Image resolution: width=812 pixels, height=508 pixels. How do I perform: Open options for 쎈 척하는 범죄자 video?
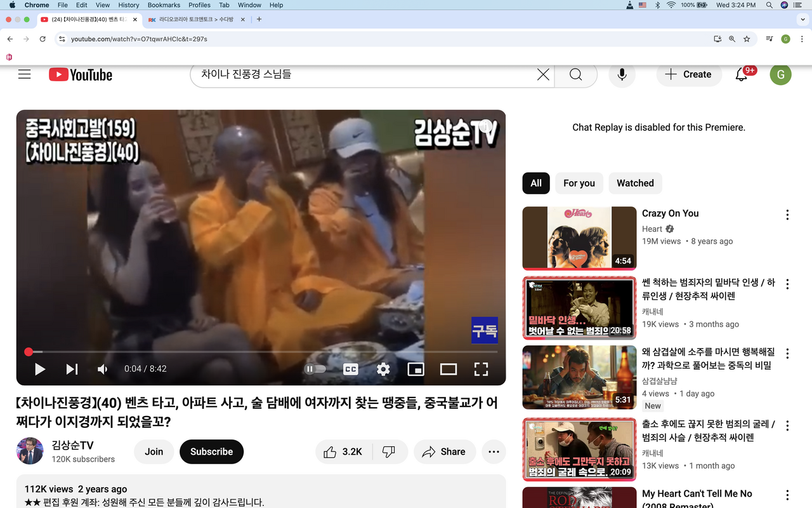click(x=787, y=284)
